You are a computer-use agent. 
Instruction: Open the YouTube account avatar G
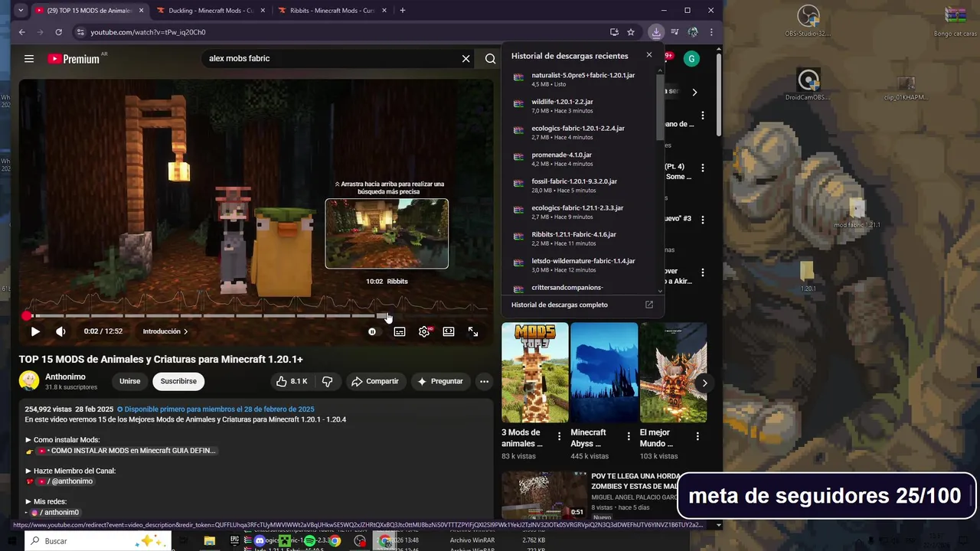pos(691,59)
